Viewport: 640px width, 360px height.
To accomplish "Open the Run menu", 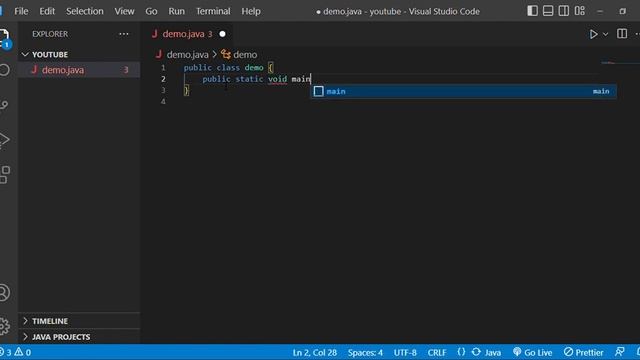I will pyautogui.click(x=176, y=11).
